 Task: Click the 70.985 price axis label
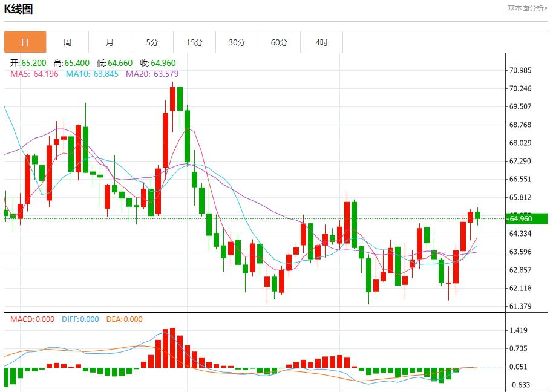[x=520, y=71]
